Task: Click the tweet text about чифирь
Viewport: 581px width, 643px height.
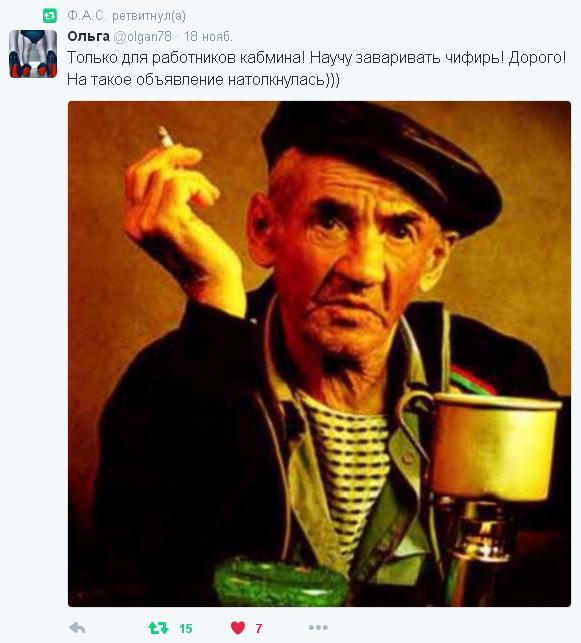Action: point(316,68)
